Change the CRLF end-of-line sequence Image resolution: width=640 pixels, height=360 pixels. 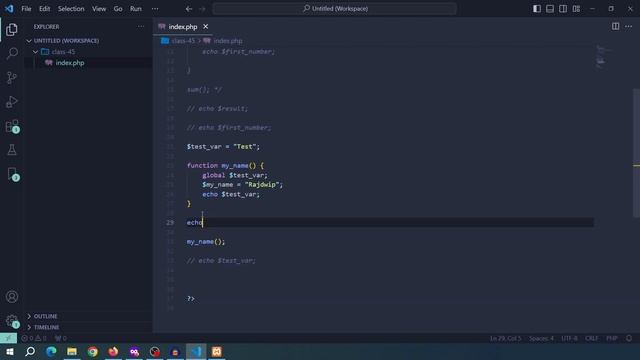click(x=591, y=338)
